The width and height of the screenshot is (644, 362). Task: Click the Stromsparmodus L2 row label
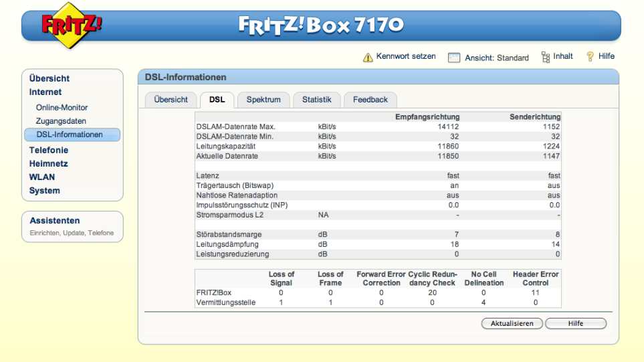229,215
